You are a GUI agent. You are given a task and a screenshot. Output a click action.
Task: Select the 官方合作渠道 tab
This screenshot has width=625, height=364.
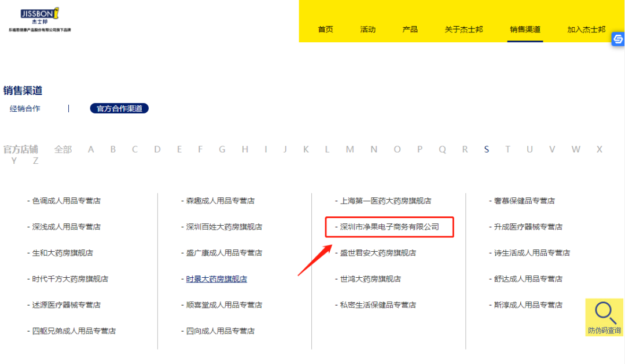tap(119, 108)
